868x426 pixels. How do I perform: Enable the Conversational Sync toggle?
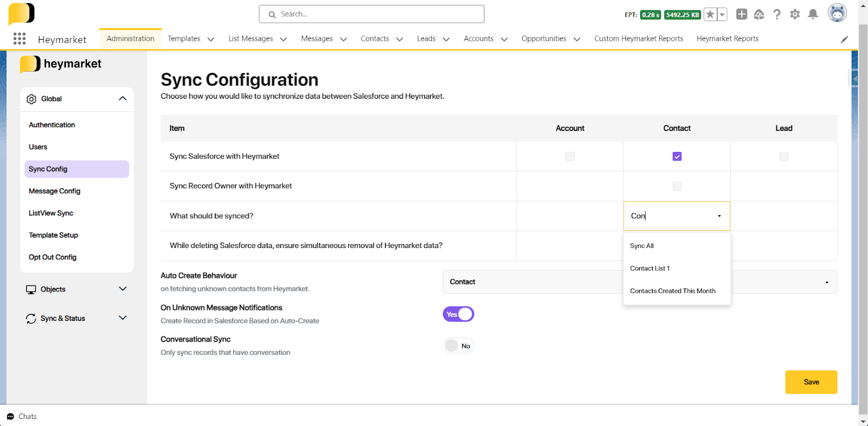tap(458, 346)
